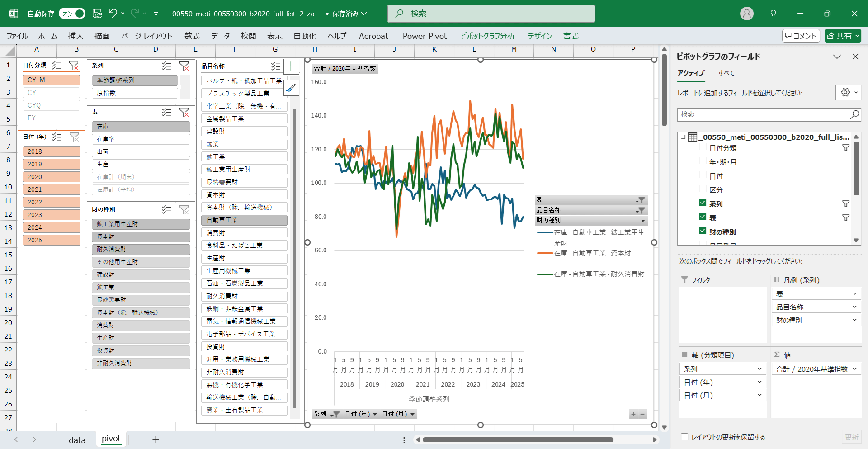The height and width of the screenshot is (449, 868).
Task: Click the undo arrow icon
Action: (x=113, y=14)
